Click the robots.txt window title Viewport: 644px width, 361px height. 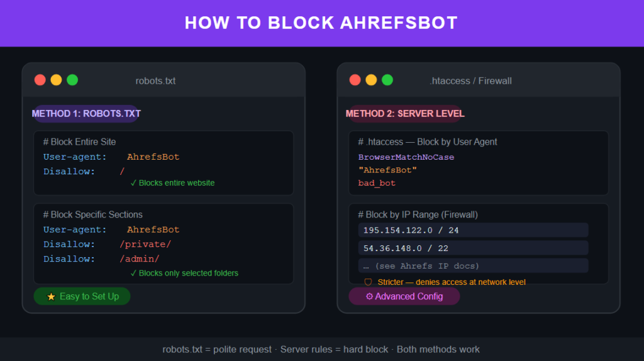coord(156,81)
